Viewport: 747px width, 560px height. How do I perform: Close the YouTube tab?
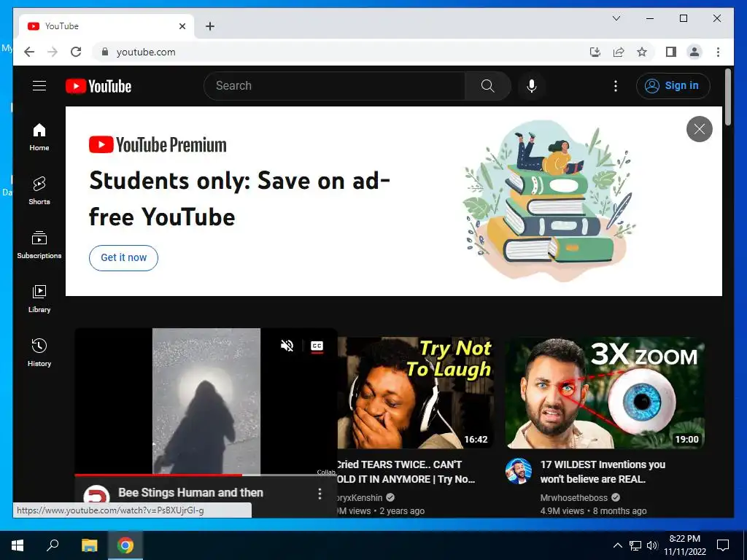182,26
